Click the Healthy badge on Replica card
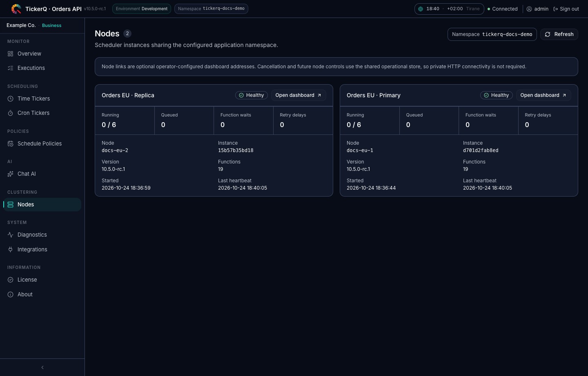The width and height of the screenshot is (588, 376). (252, 95)
